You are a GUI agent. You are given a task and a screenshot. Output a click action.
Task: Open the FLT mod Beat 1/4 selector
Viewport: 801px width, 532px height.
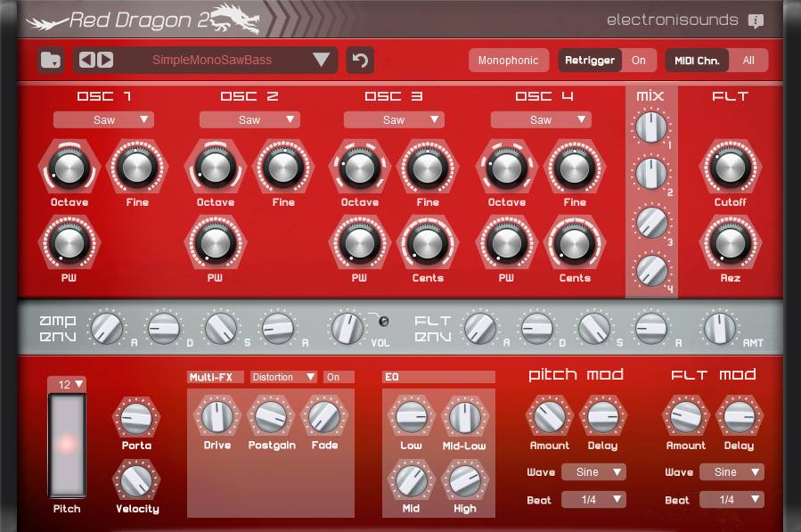[731, 500]
